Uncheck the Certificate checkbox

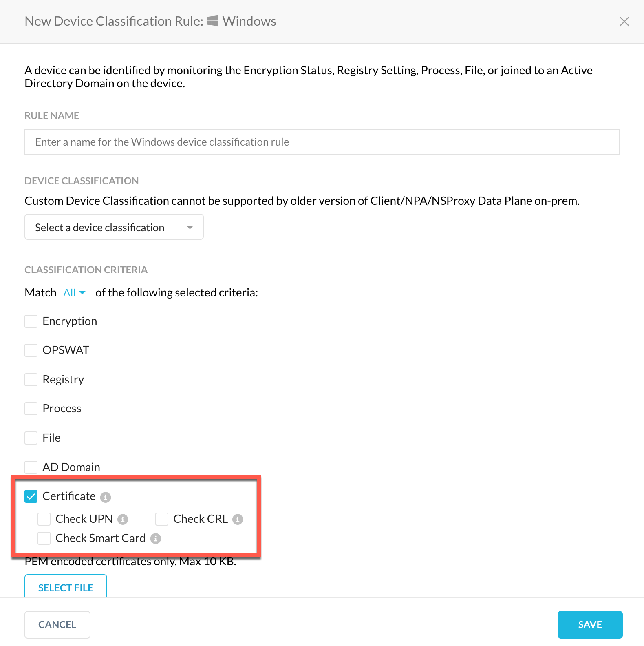[31, 496]
